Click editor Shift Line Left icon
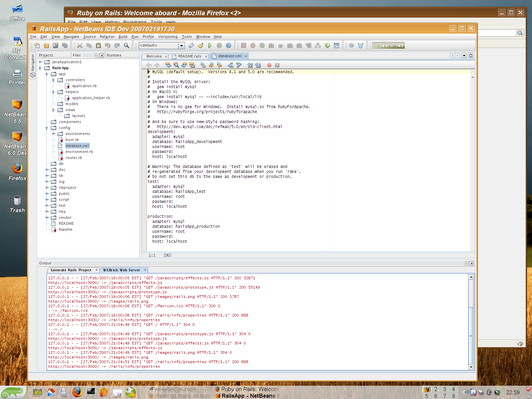The image size is (532, 399). tap(250, 65)
